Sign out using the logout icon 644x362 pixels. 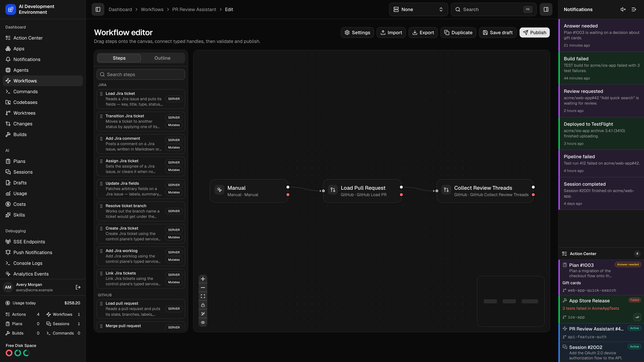coord(78,287)
